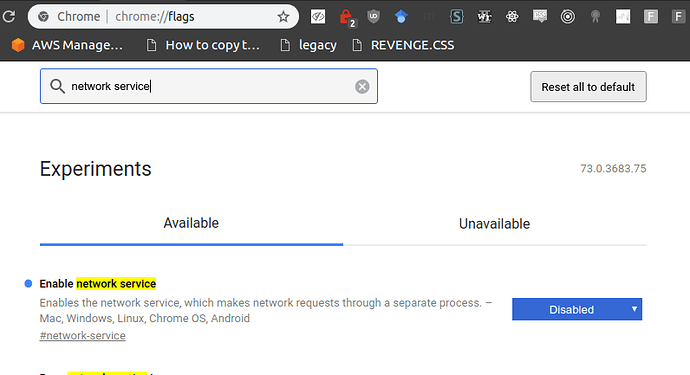The width and height of the screenshot is (690, 375).
Task: Click the Experiments heading
Action: pyautogui.click(x=95, y=169)
